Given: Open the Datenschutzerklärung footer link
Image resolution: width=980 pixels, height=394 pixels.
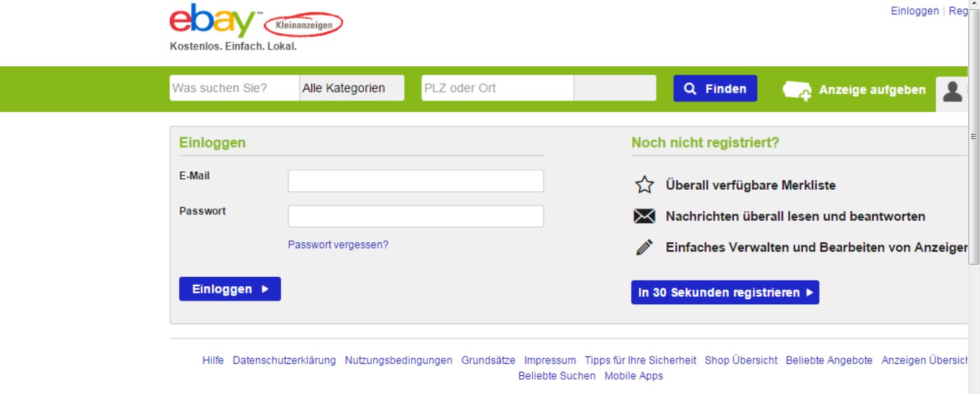Looking at the screenshot, I should [x=284, y=360].
